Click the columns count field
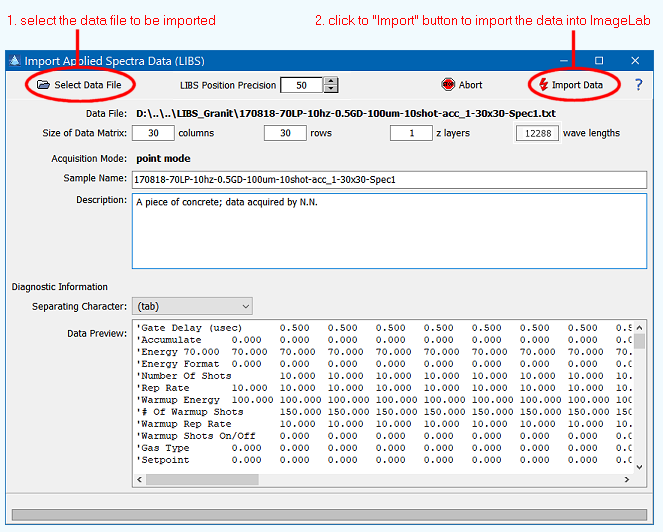Viewport: 663px width, 532px height. 153,133
